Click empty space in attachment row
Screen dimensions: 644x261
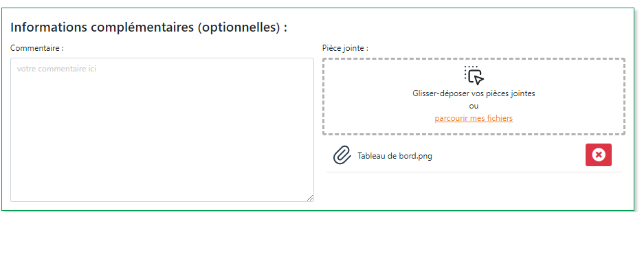509,156
